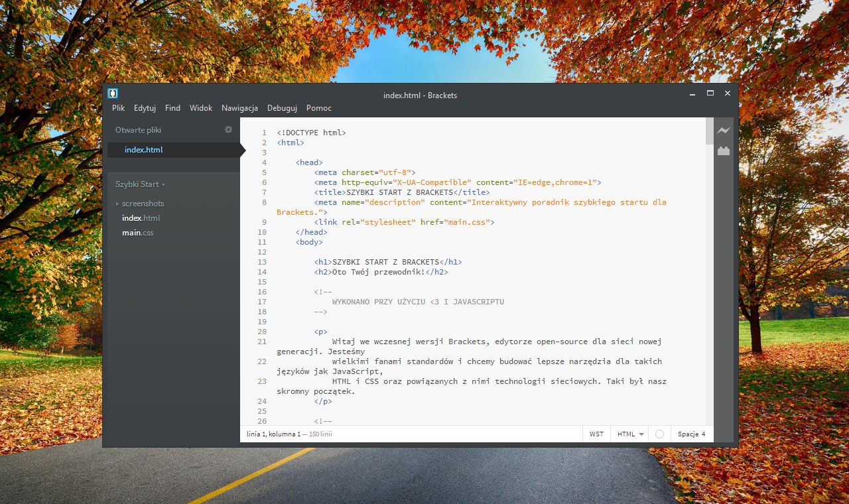Viewport: 849px width, 504px height.
Task: Maximize the Brackets window
Action: click(710, 94)
